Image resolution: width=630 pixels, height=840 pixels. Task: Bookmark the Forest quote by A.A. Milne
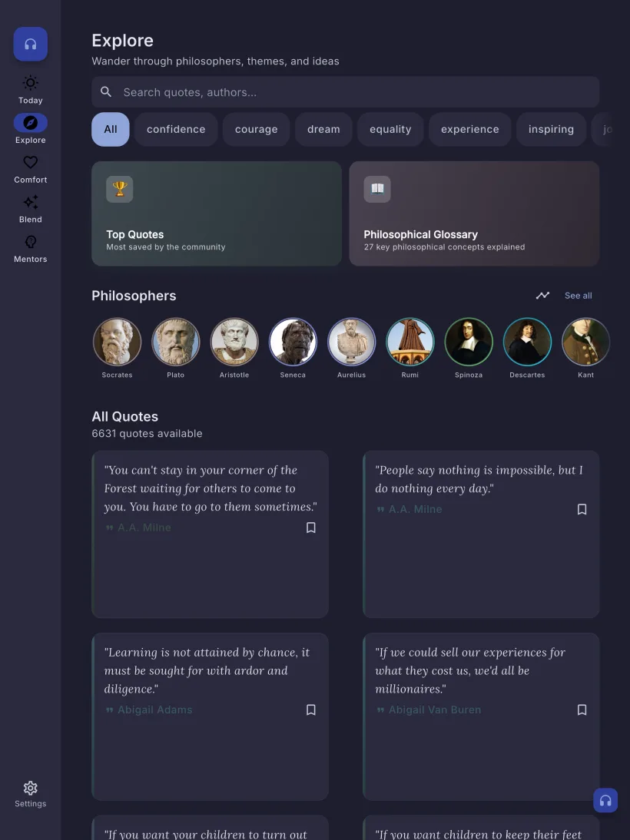pos(311,527)
